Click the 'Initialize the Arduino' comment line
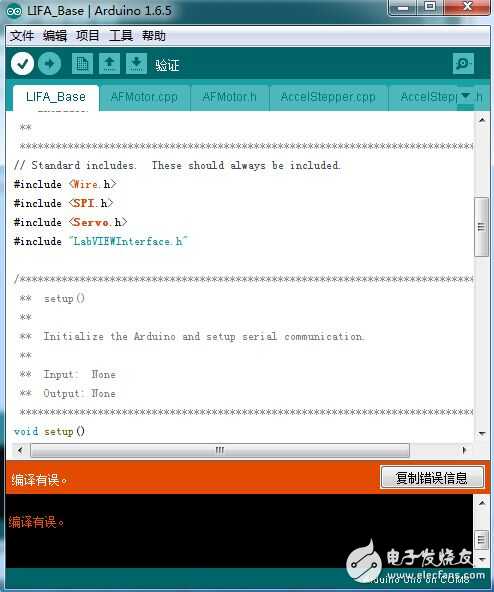Viewport: 494px width, 592px height. click(x=192, y=336)
